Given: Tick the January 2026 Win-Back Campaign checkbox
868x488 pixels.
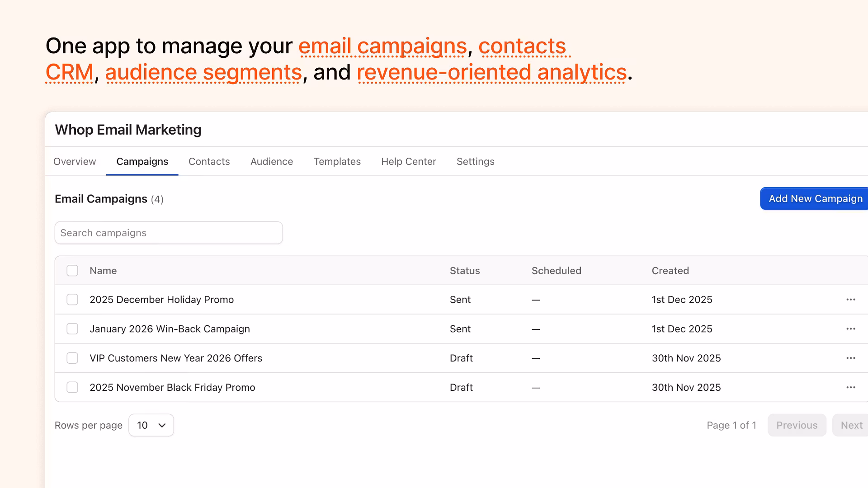Looking at the screenshot, I should tap(72, 329).
